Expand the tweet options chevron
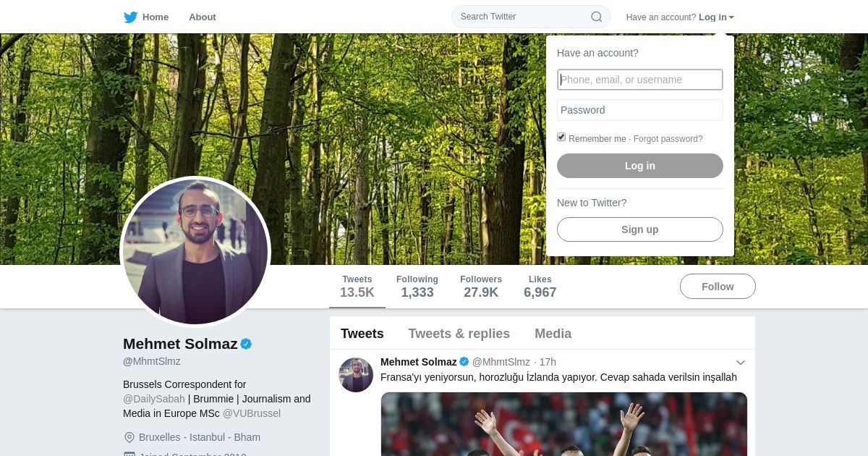Image resolution: width=868 pixels, height=456 pixels. click(741, 363)
